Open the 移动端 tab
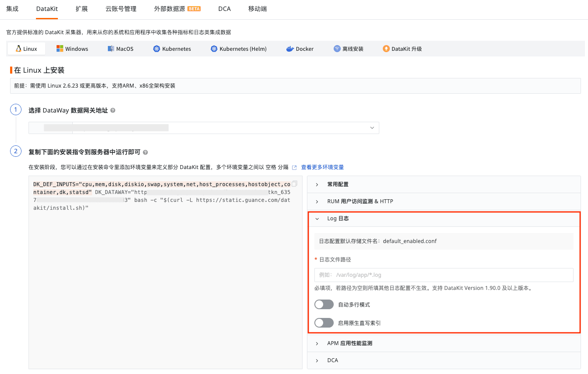 (x=257, y=9)
